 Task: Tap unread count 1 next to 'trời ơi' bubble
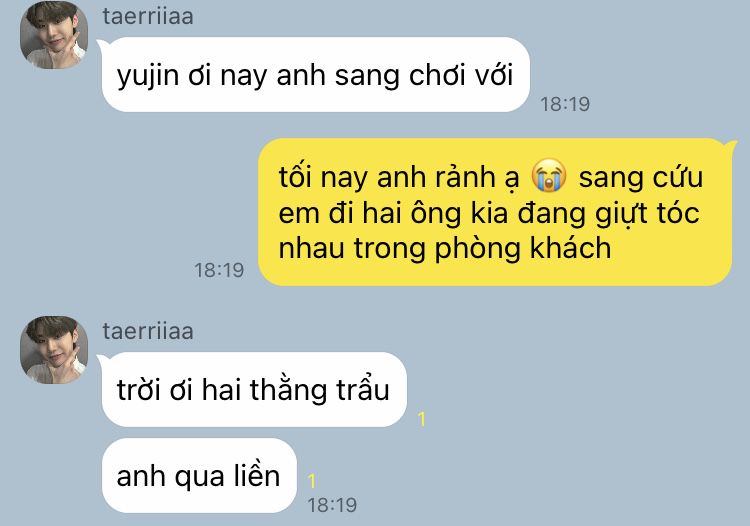(421, 419)
